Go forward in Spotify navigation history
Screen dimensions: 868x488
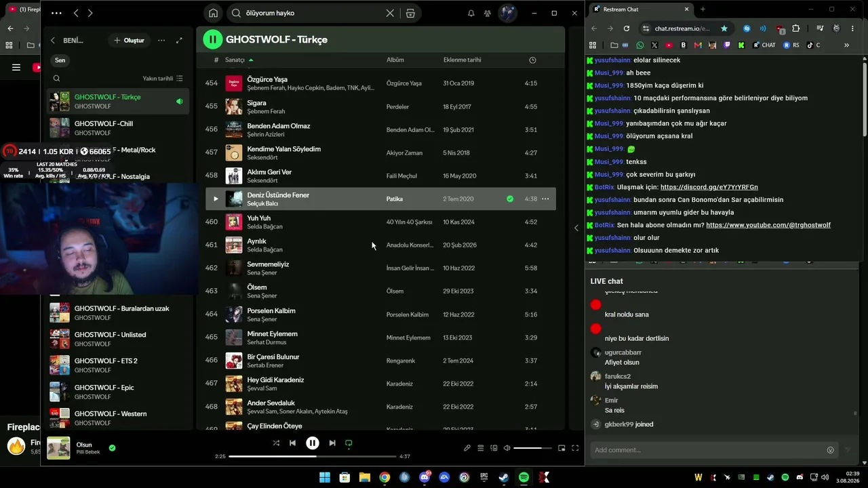point(90,13)
